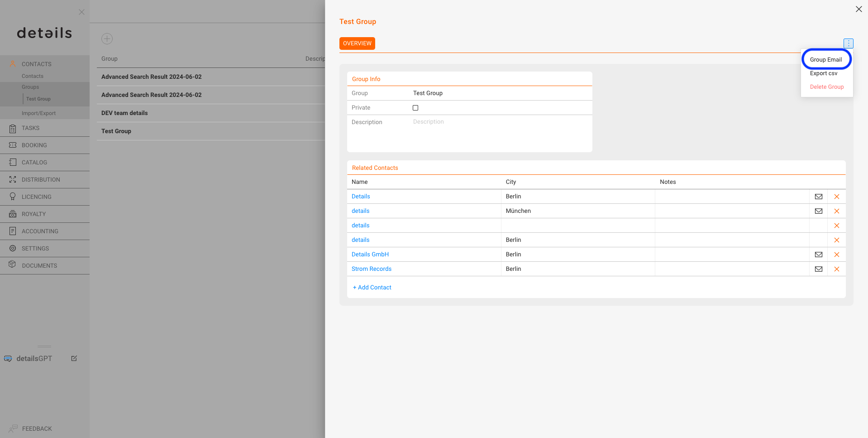The width and height of the screenshot is (868, 438).
Task: Open the Details GmbH contact link
Action: (x=370, y=254)
